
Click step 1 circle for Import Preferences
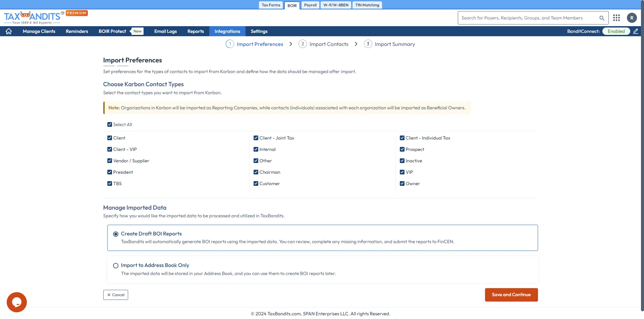[x=230, y=44]
